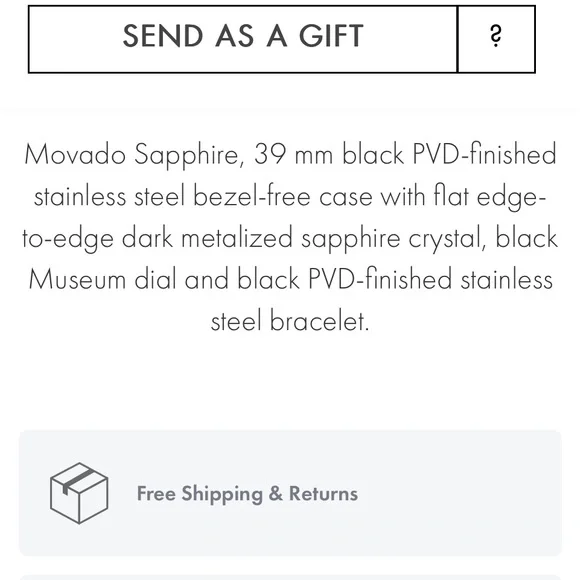Tap the '39 mm' text in description

click(293, 155)
